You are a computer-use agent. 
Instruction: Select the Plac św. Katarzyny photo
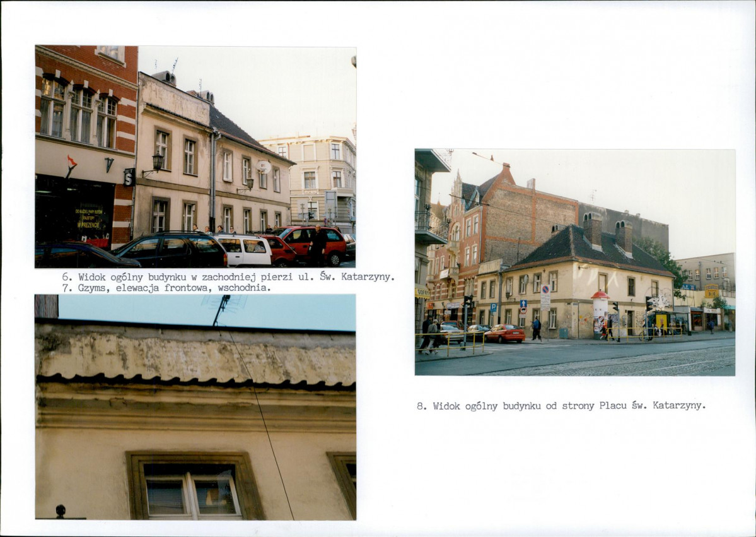(x=574, y=262)
